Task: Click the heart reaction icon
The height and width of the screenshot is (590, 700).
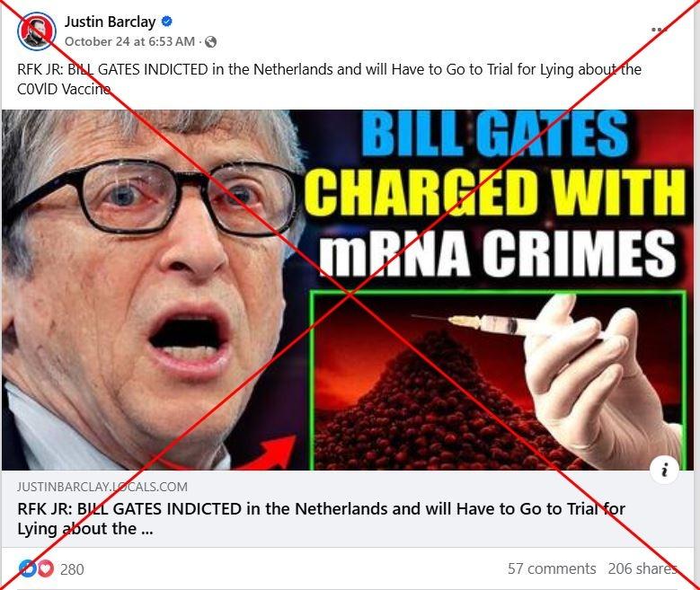Action: 45,568
